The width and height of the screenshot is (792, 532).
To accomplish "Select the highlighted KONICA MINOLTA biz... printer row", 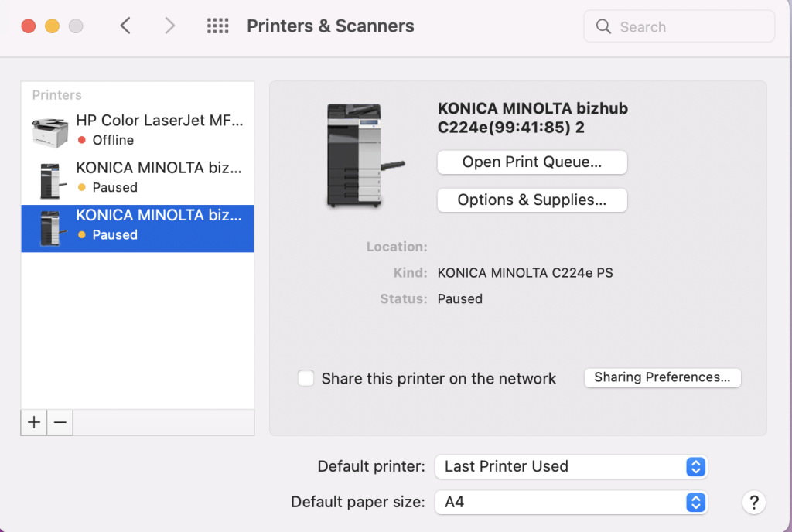I will 138,229.
